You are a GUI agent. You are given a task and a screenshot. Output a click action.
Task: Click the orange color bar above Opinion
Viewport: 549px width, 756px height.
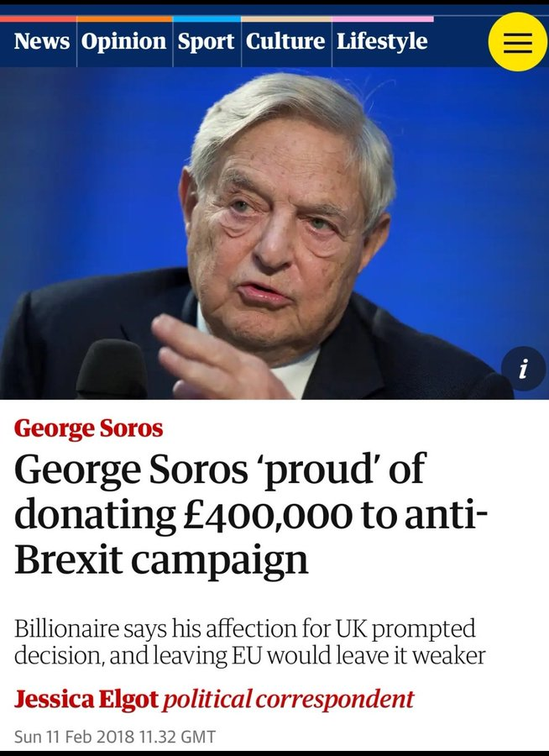tap(124, 18)
